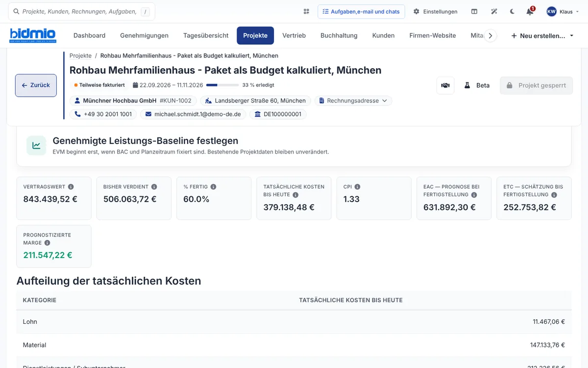Click the Projekt gesperrt lock button

[536, 85]
